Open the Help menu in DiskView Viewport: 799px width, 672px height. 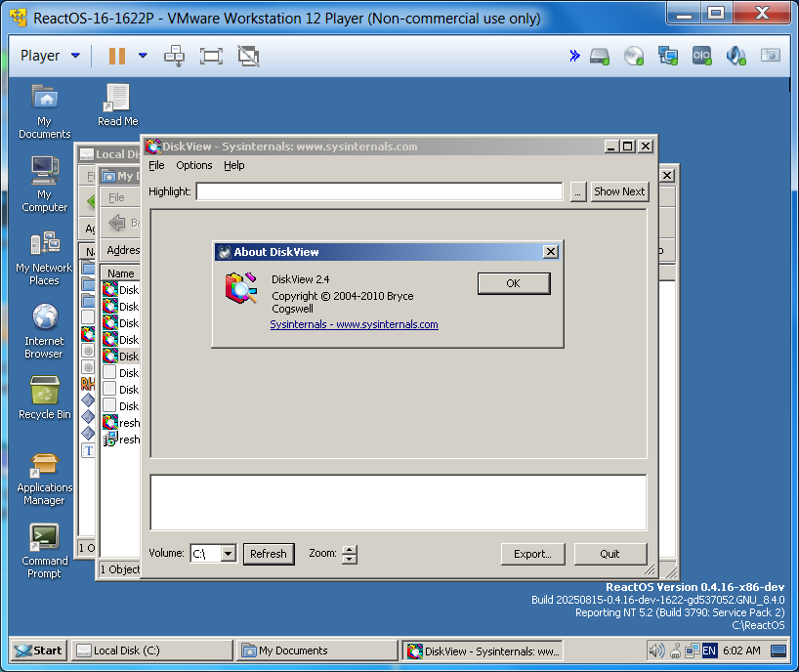coord(233,165)
